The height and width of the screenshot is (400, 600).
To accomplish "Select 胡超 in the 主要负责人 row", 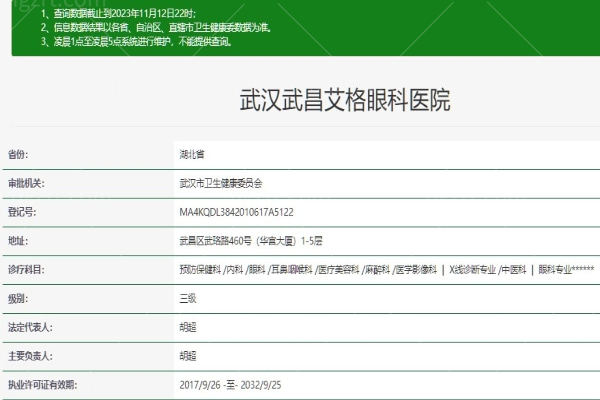I will 188,356.
